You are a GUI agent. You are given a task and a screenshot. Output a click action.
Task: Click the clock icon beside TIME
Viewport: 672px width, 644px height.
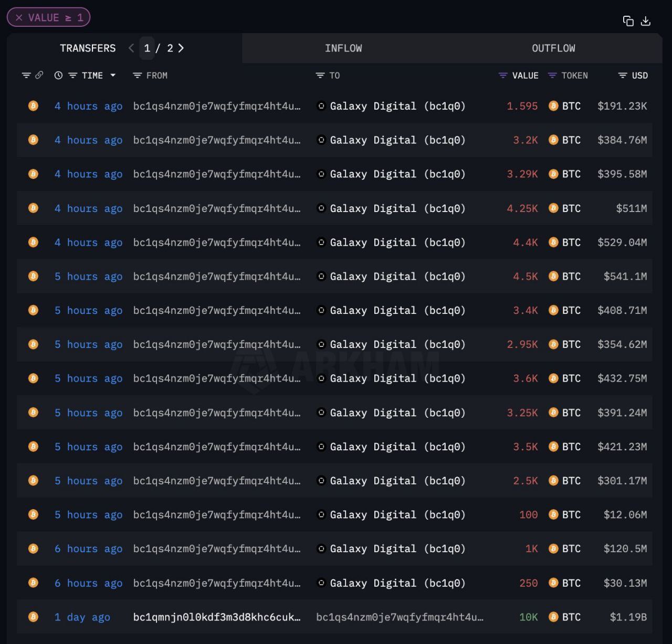click(x=58, y=76)
